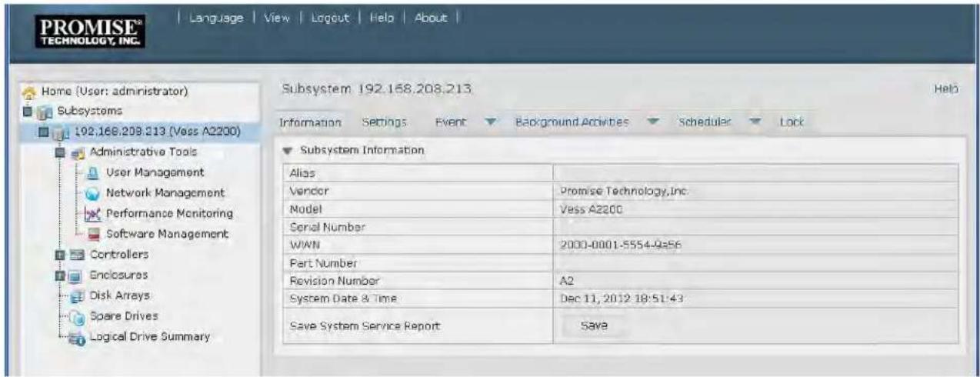Open the Language menu in header
Viewport: 980px width, 377px height.
tap(215, 17)
